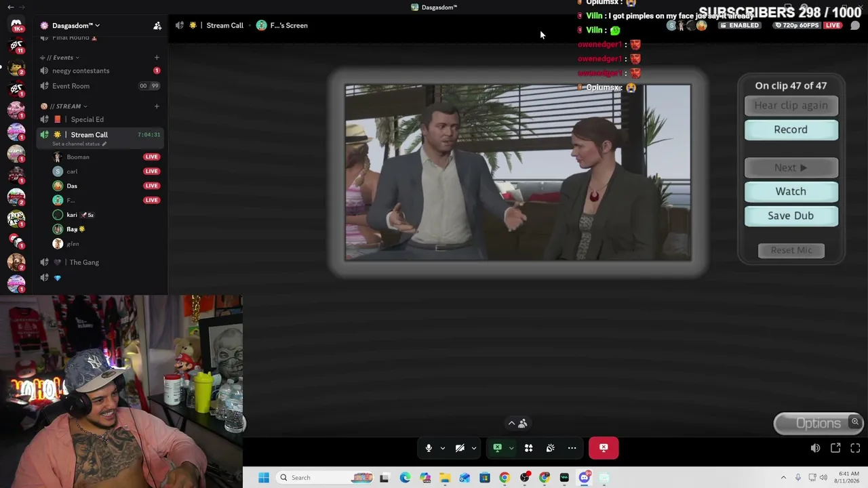Click the stream video thumbnail of the clip
The image size is (868, 488).
(518, 173)
